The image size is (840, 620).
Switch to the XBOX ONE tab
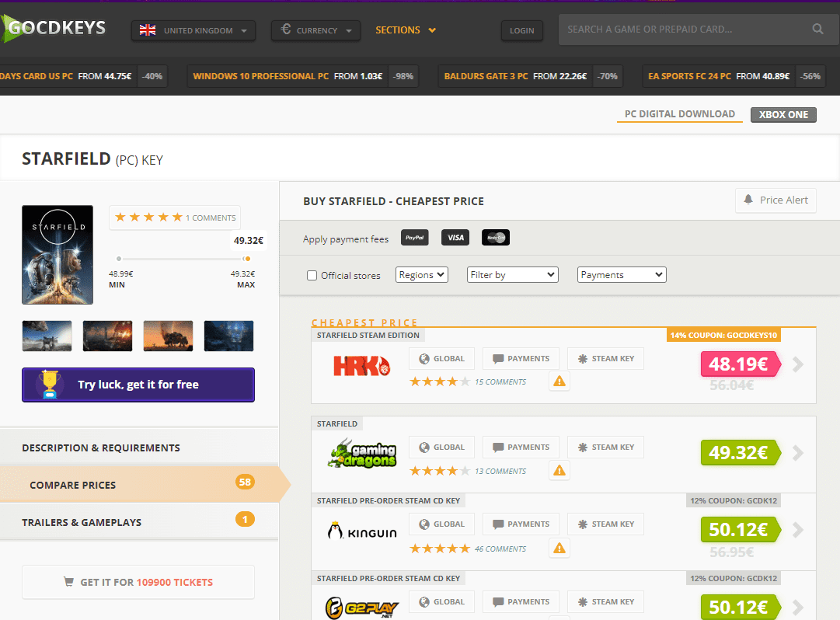(x=783, y=115)
